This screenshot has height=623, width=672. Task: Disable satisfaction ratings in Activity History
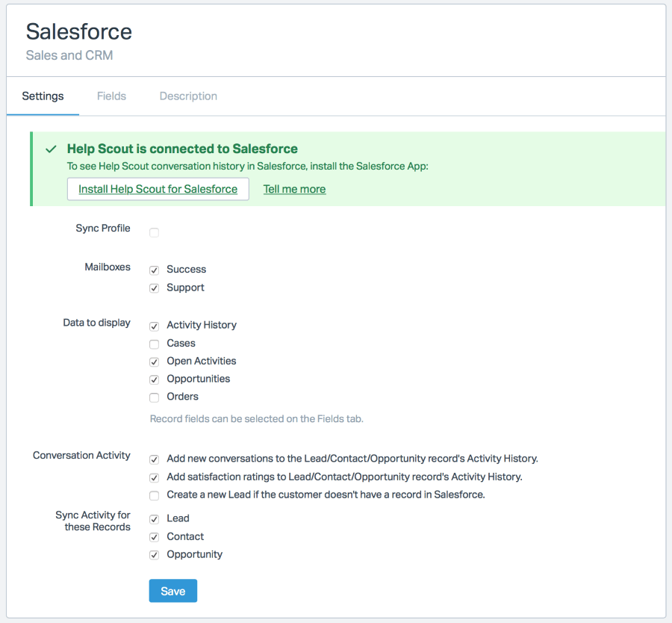[x=154, y=477]
